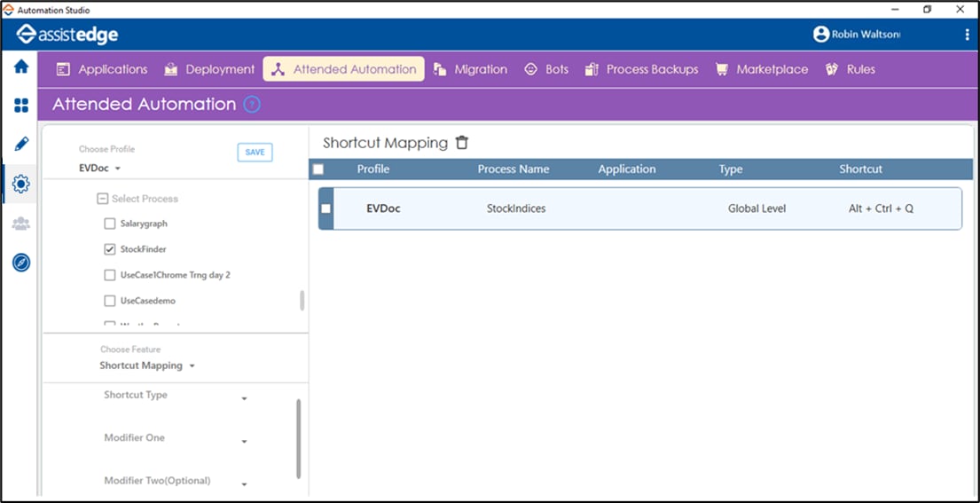Open the Modifier One dropdown

[244, 442]
